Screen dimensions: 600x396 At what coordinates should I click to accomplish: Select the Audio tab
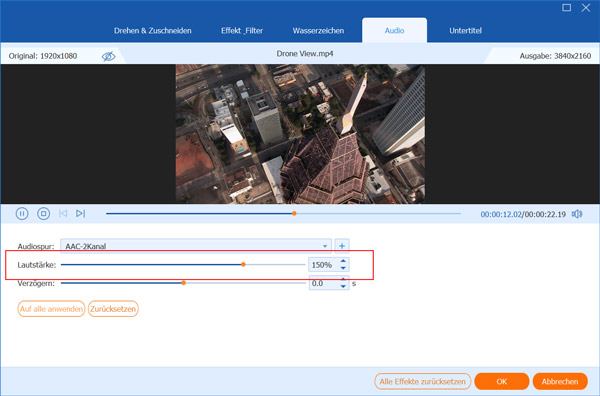(x=395, y=30)
